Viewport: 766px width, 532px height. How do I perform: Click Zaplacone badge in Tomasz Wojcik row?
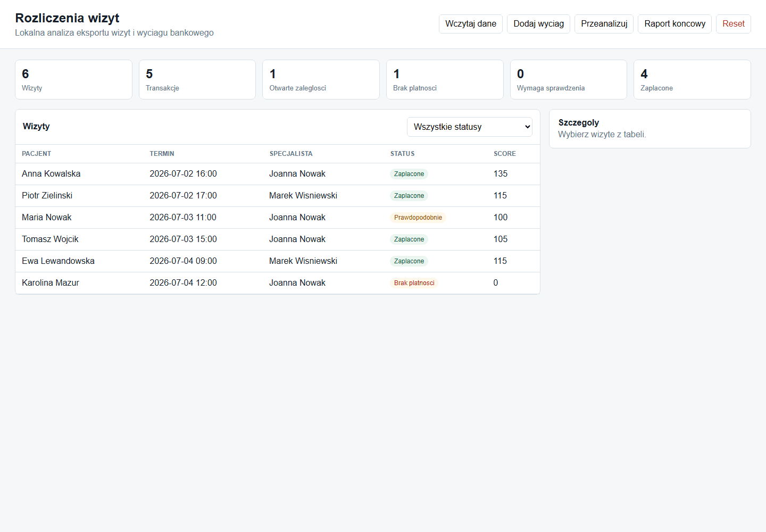click(x=409, y=239)
